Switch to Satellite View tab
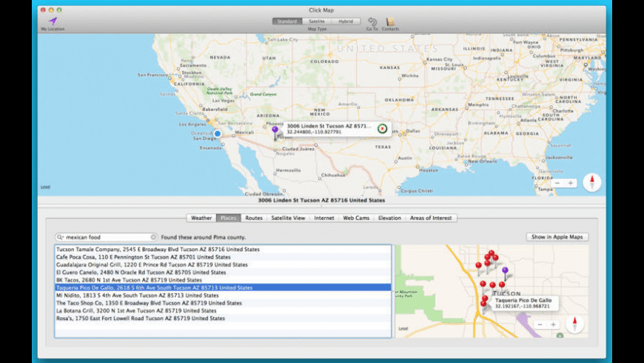Image resolution: width=644 pixels, height=363 pixels. pos(288,218)
